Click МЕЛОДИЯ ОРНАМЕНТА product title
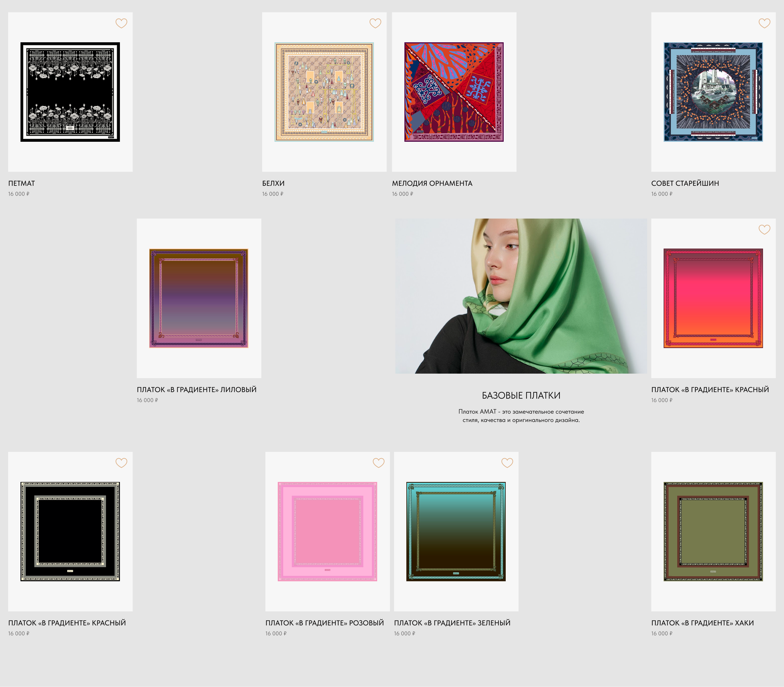 coord(432,183)
